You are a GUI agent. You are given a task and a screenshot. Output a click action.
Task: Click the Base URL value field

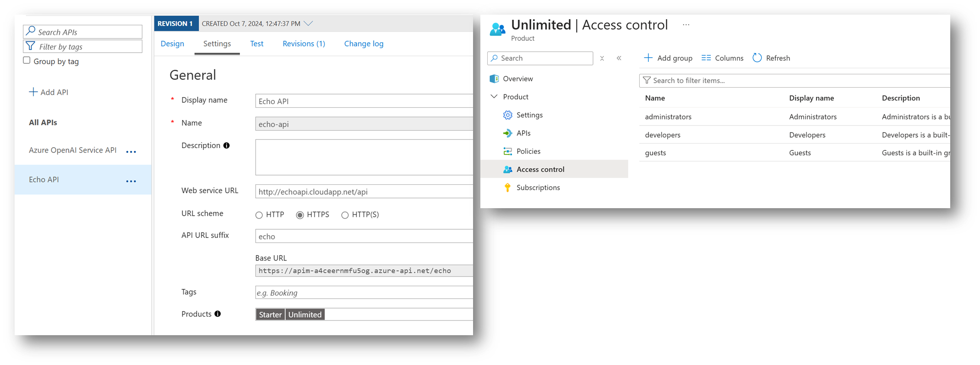[x=364, y=271]
